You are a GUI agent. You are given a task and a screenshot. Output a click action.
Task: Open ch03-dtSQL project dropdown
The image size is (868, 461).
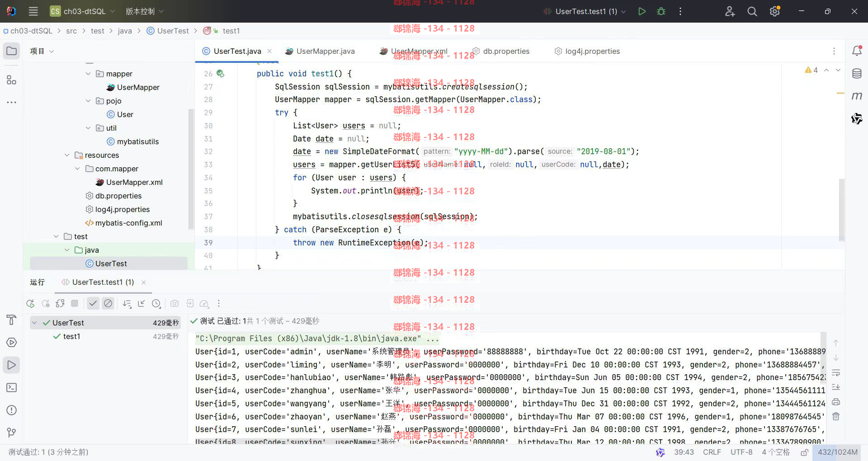point(82,11)
